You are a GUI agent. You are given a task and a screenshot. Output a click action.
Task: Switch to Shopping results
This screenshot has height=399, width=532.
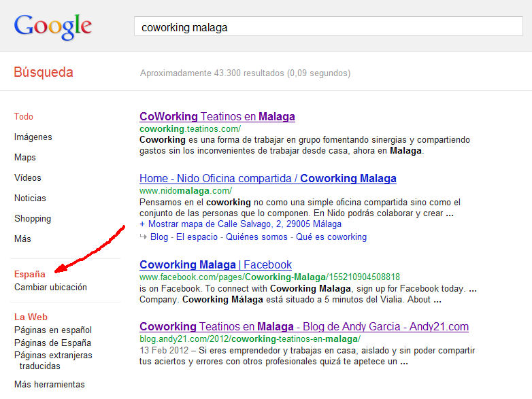(x=33, y=219)
